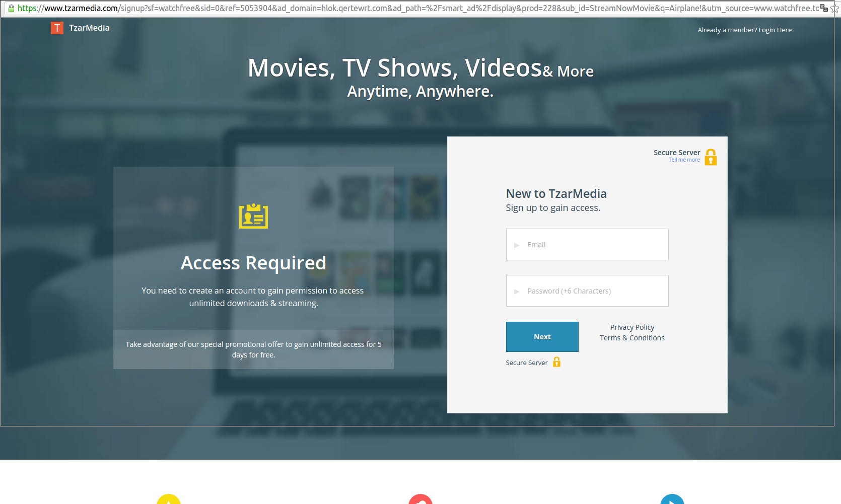Click the small padlock icon below Next button
The height and width of the screenshot is (504, 841).
click(x=556, y=362)
